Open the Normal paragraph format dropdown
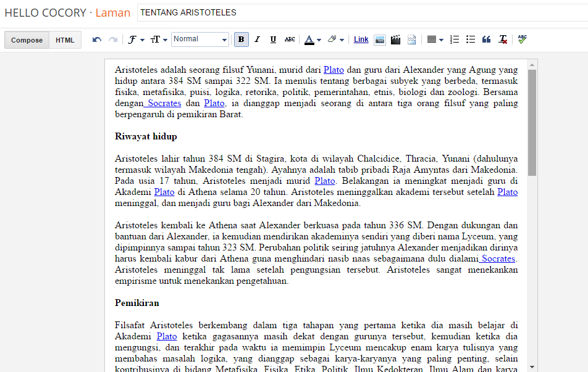The width and height of the screenshot is (588, 372). point(200,39)
